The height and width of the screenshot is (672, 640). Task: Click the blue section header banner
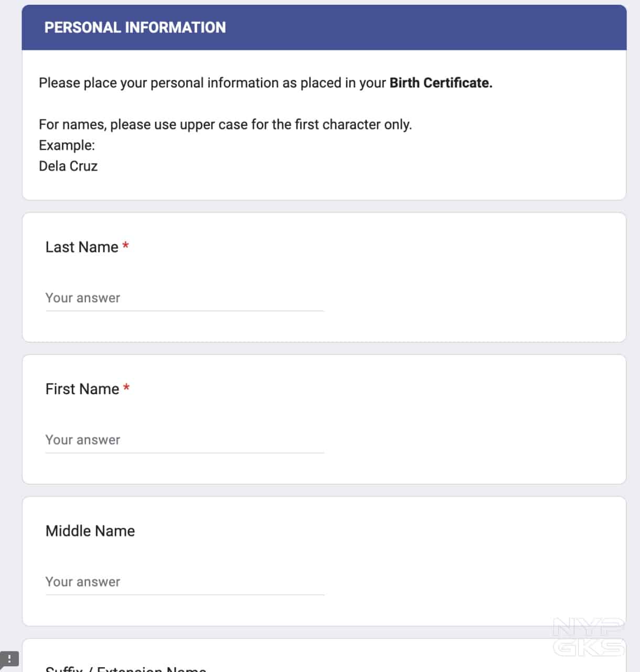pos(420,27)
